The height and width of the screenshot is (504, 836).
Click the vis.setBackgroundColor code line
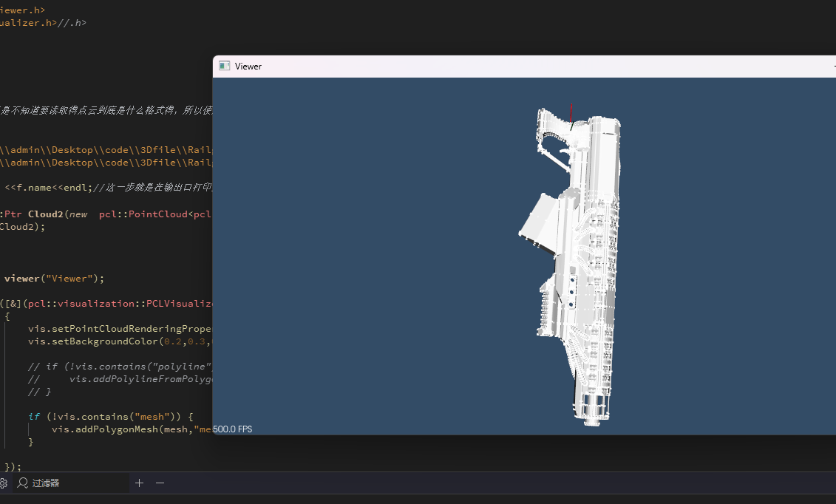pos(120,341)
